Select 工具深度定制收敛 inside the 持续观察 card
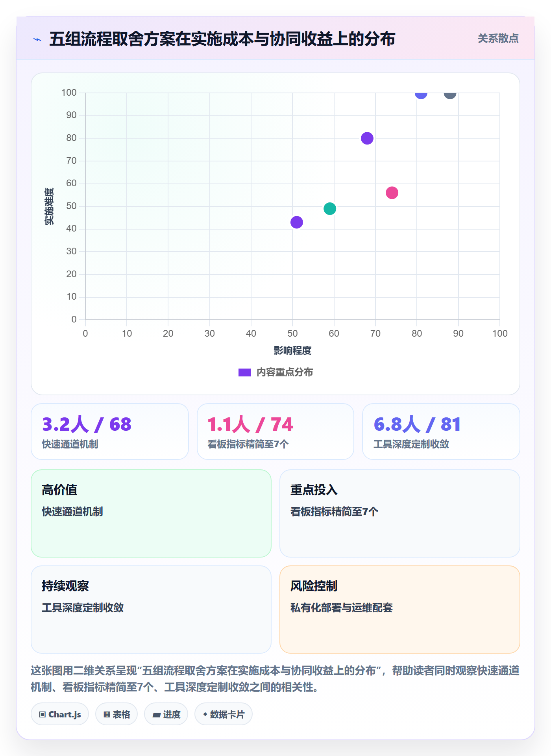551x756 pixels. click(x=83, y=608)
